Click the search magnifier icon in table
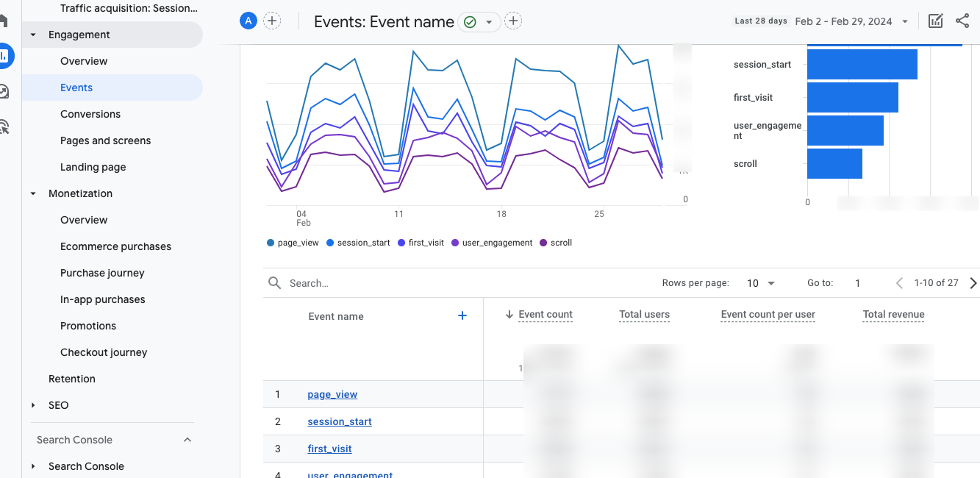Screen dimensions: 980x478 (x=275, y=283)
